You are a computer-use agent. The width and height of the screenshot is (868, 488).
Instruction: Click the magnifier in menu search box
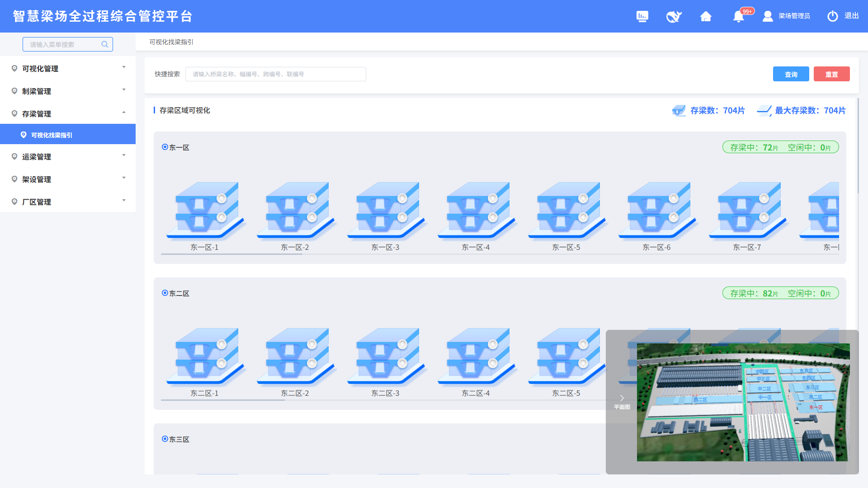pyautogui.click(x=105, y=44)
